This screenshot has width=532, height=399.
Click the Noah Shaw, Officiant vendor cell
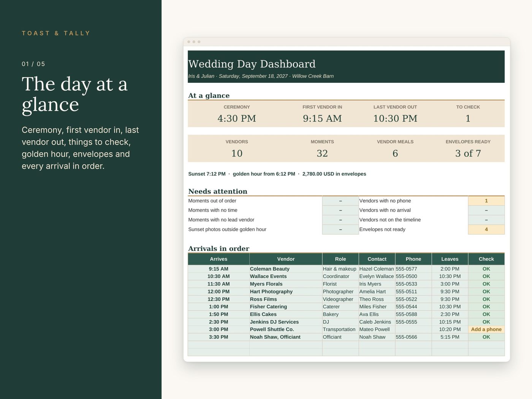coord(286,337)
